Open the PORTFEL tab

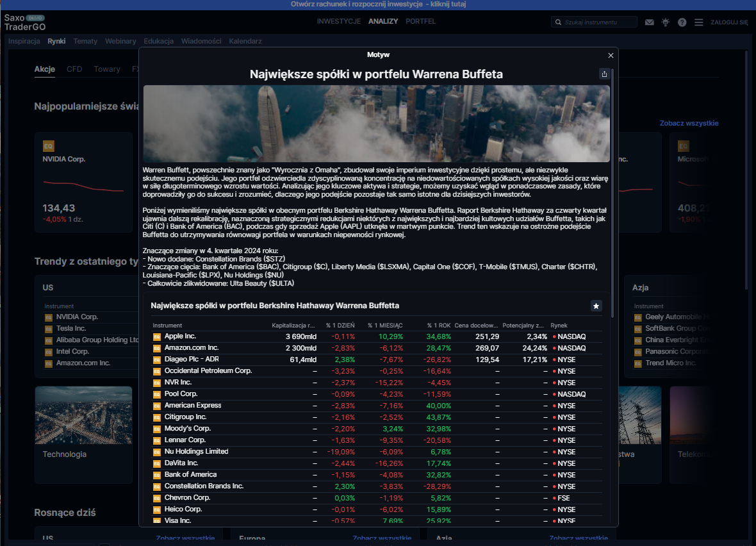[420, 22]
